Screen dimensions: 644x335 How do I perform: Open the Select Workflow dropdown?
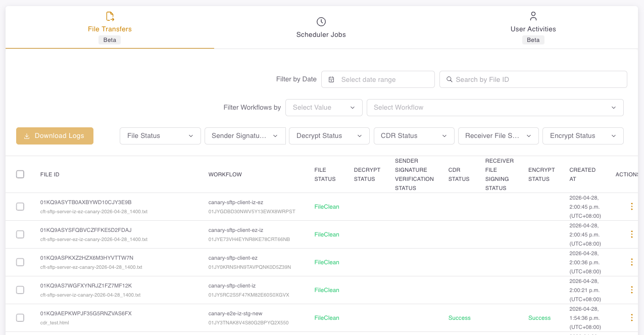point(495,107)
